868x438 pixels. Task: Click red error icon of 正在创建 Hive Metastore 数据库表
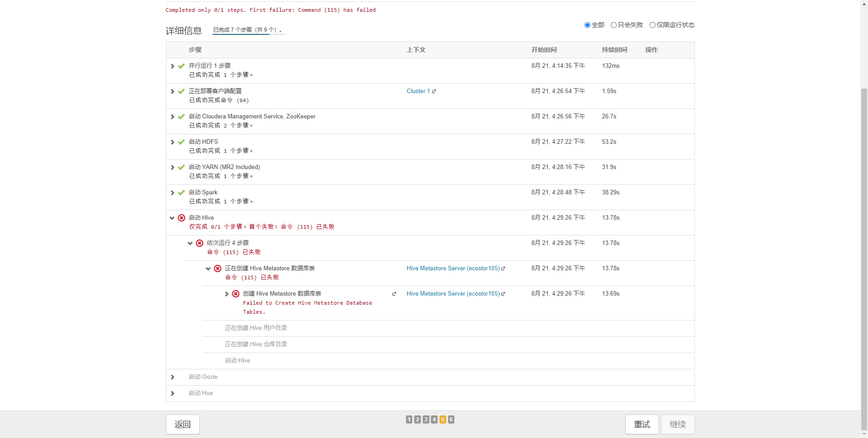point(217,268)
